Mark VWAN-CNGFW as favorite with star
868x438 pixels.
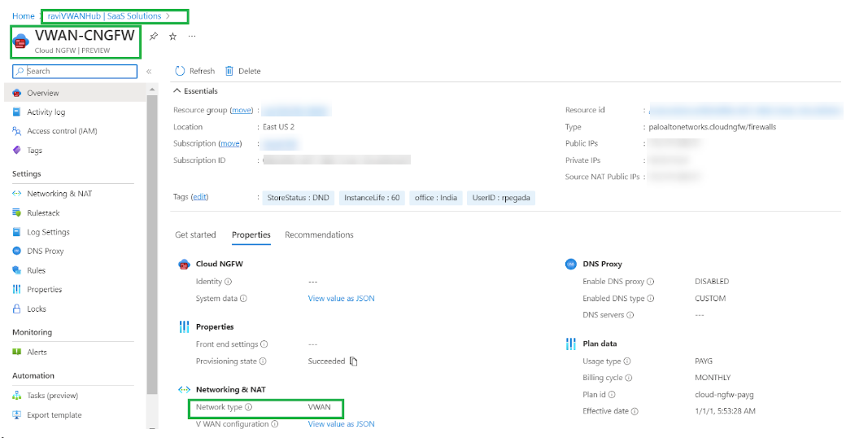point(172,37)
